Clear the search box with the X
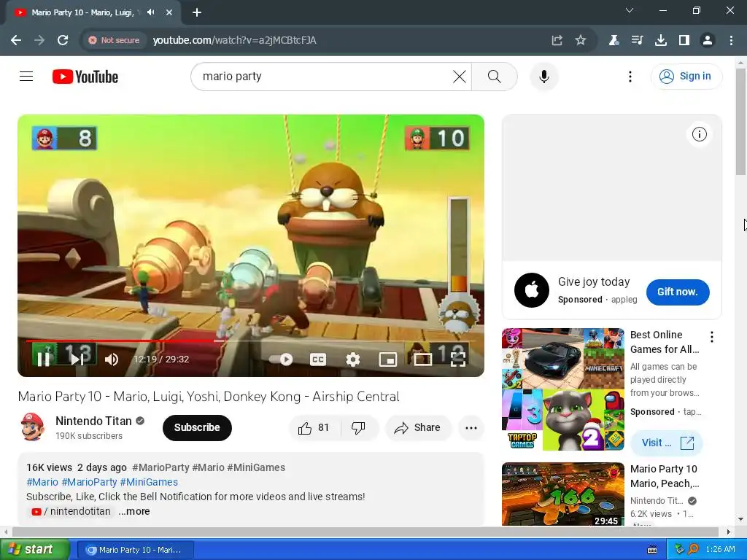Viewport: 747px width, 560px height. click(x=460, y=76)
